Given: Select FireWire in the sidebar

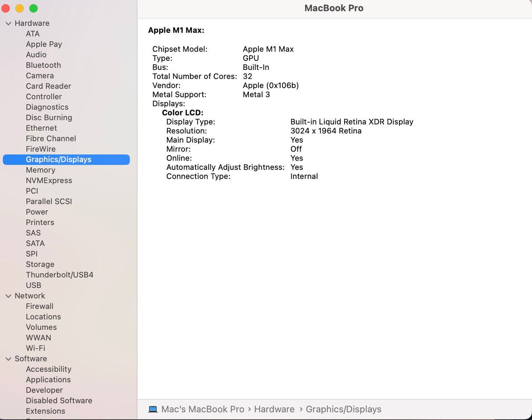Looking at the screenshot, I should (41, 149).
